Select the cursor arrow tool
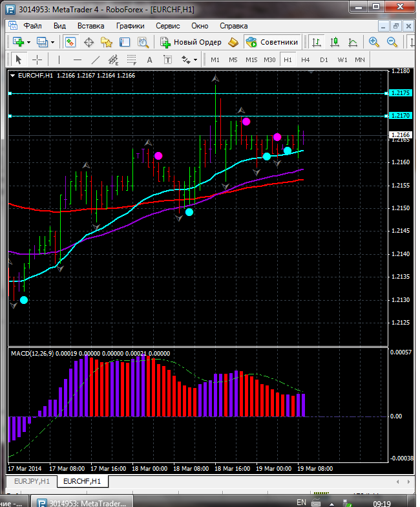420x507 pixels. pyautogui.click(x=18, y=59)
